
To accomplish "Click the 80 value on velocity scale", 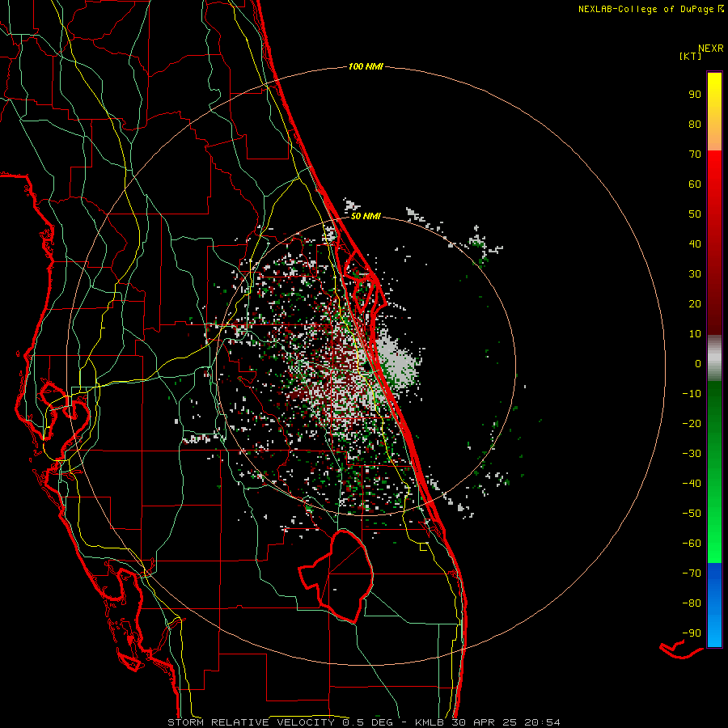I will pos(695,124).
